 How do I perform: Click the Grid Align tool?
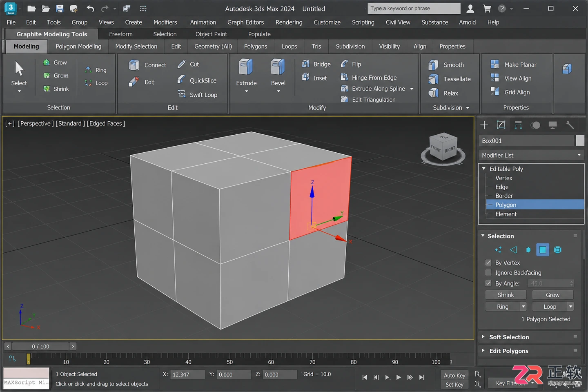[510, 92]
